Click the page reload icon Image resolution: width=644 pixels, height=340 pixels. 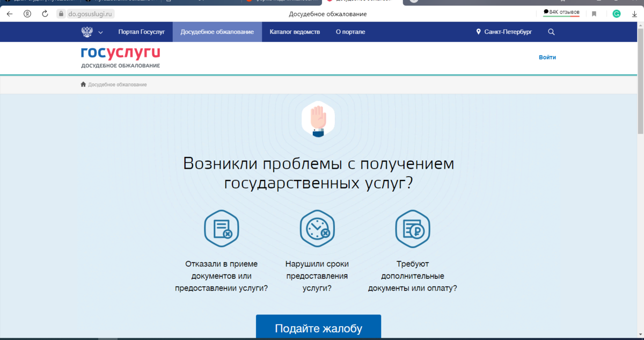[x=44, y=15]
